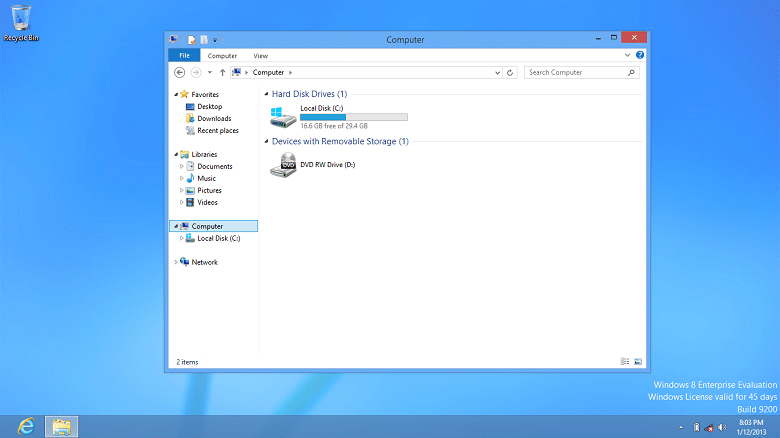Open the Computer ribbon tab
780x438 pixels.
click(x=222, y=56)
